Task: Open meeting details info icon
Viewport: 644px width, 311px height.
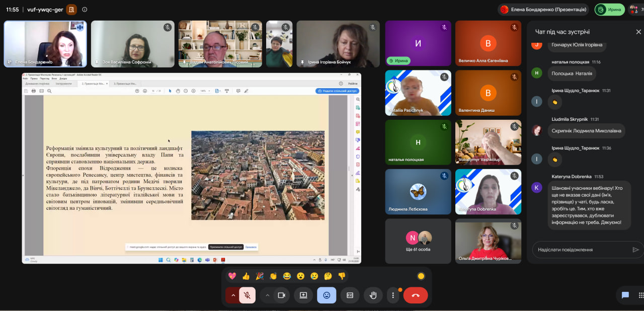Action: 85,10
